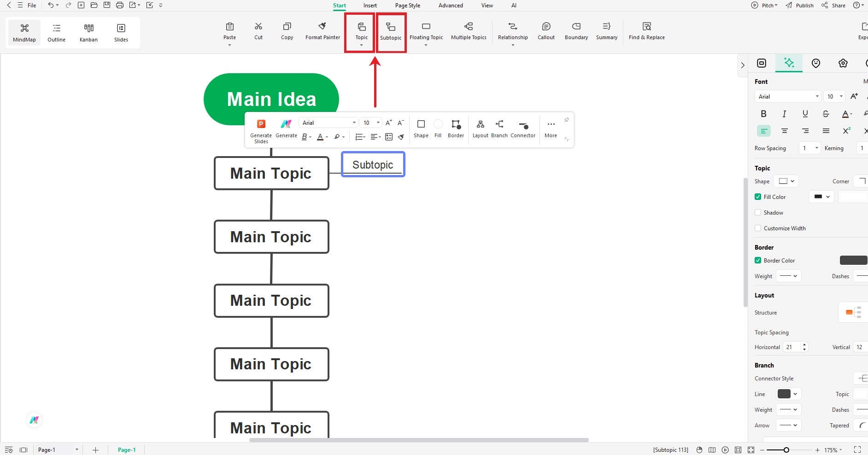Select left text alignment in side panel
Screen dimensions: 868x455
pos(763,131)
